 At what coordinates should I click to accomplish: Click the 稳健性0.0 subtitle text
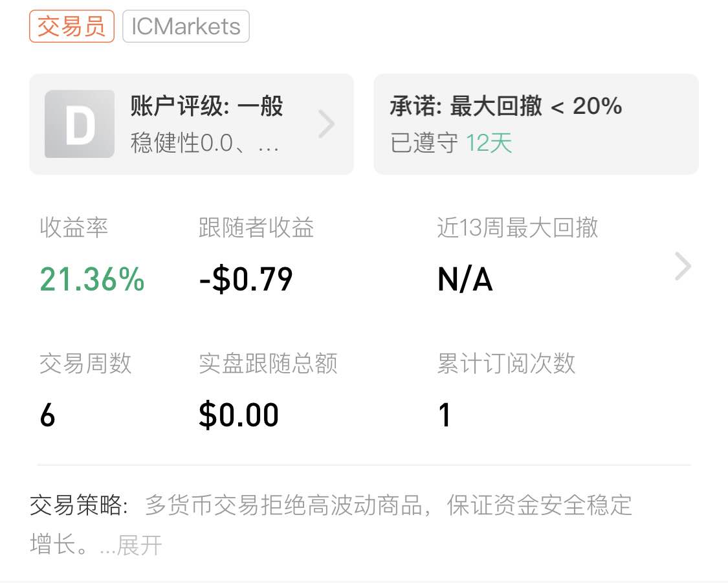[204, 143]
